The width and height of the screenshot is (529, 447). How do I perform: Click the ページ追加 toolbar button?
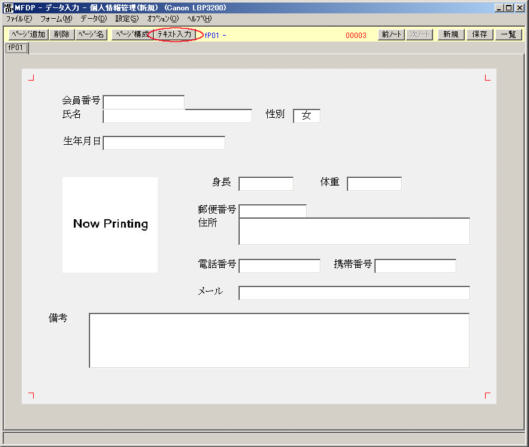click(x=28, y=34)
